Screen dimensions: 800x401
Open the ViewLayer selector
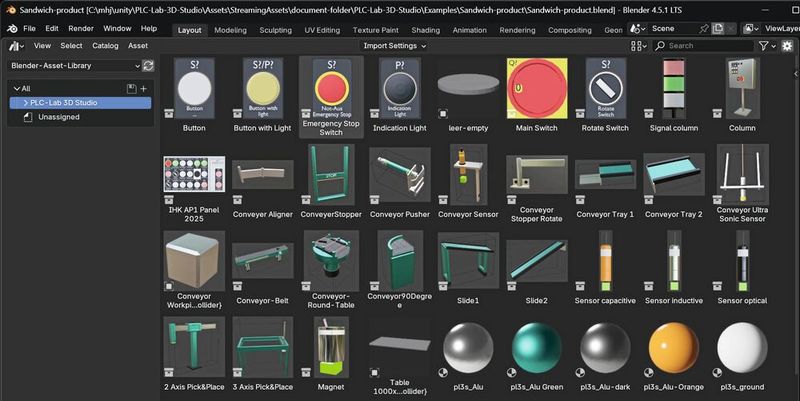click(750, 29)
